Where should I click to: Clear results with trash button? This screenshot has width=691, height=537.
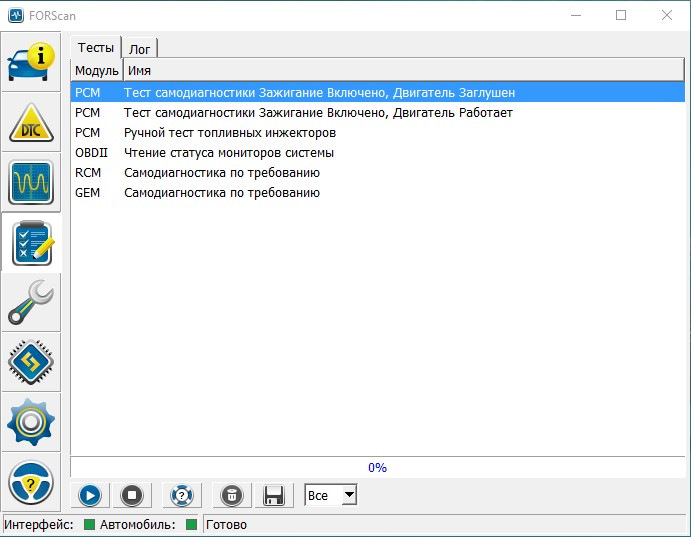232,495
